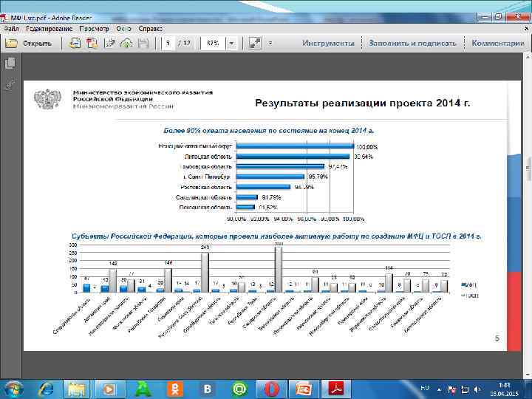532x399 pixels.
Task: Open the Комментарии panel
Action: click(498, 43)
